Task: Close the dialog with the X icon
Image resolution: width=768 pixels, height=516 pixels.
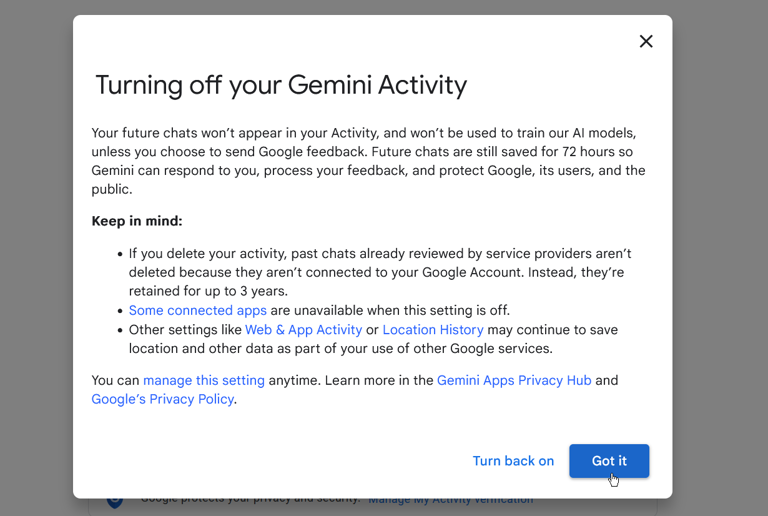Action: (646, 41)
